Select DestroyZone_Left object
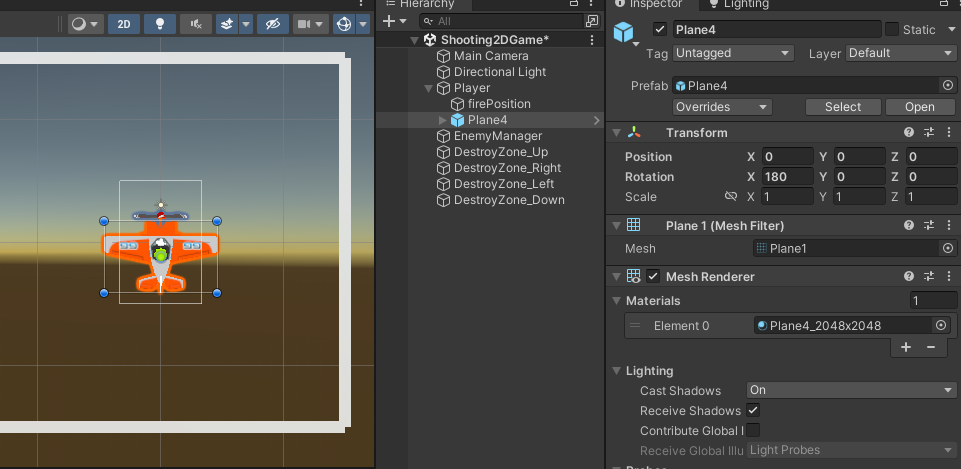Image resolution: width=961 pixels, height=469 pixels. pos(503,184)
